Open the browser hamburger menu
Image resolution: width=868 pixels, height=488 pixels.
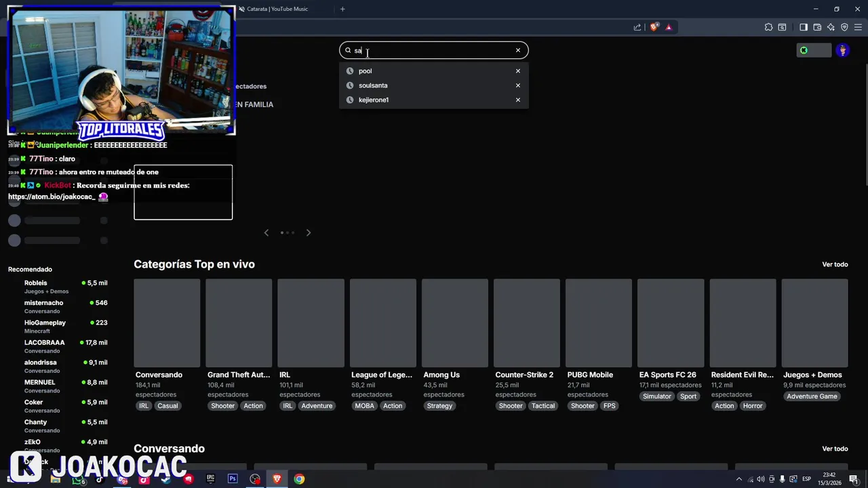[x=858, y=27]
